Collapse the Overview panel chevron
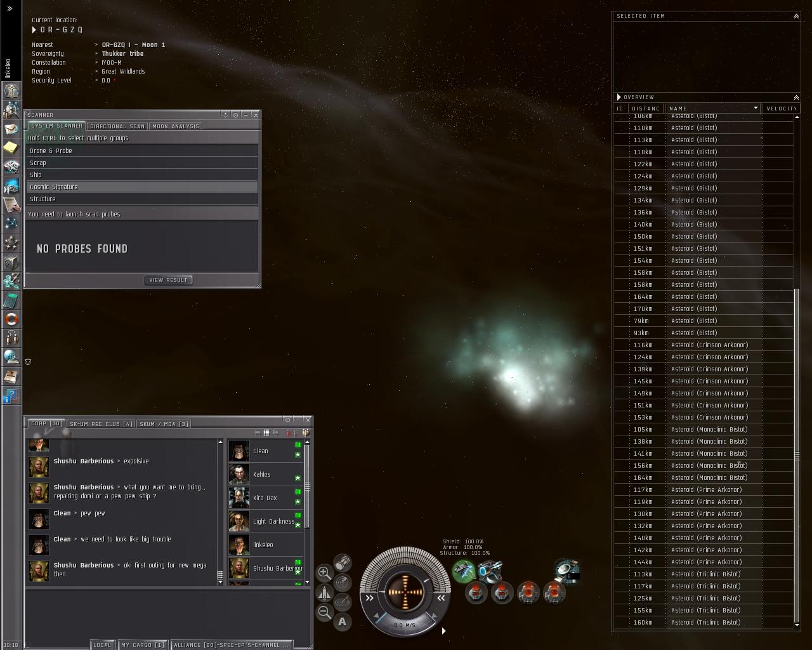Image resolution: width=812 pixels, height=650 pixels. coord(796,97)
